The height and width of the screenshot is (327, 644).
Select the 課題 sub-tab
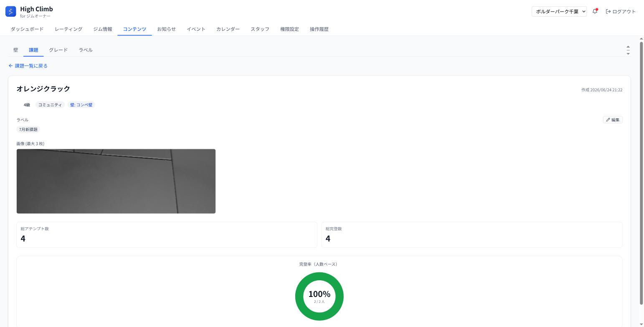(33, 50)
